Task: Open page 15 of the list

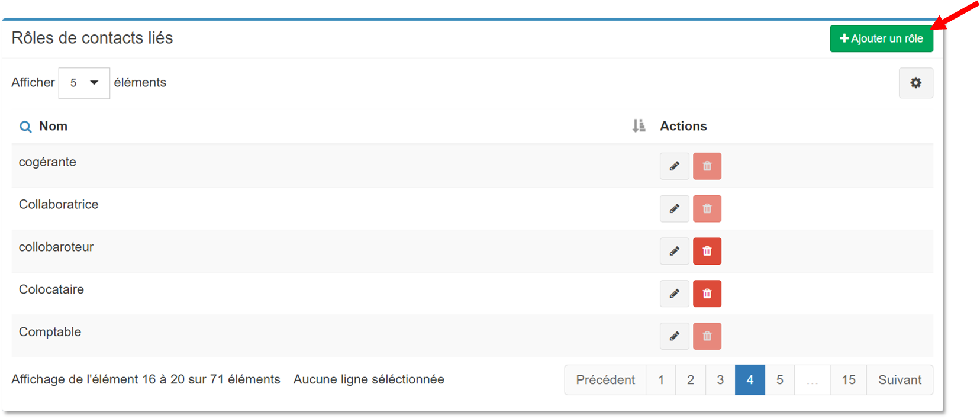Action: point(849,380)
